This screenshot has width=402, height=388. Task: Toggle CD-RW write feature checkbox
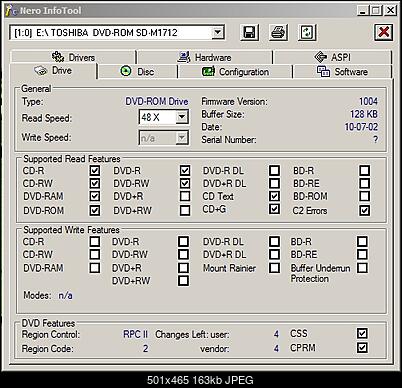95,254
